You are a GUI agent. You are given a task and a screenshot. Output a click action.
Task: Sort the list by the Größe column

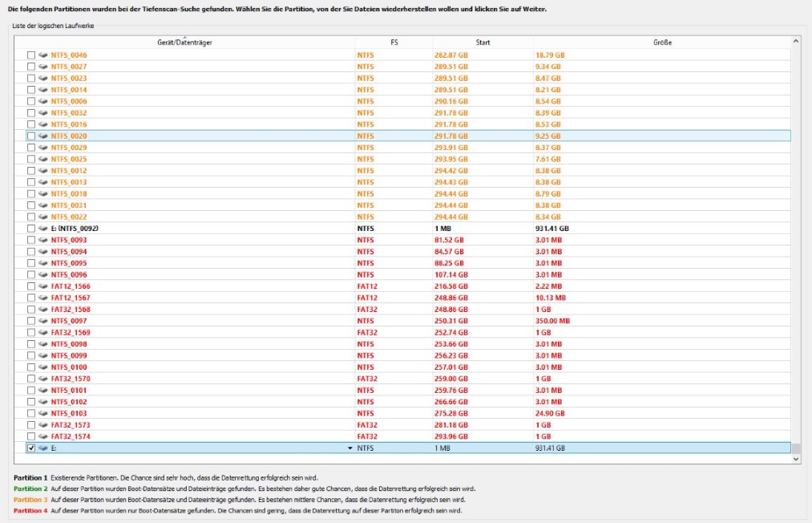tap(661, 42)
